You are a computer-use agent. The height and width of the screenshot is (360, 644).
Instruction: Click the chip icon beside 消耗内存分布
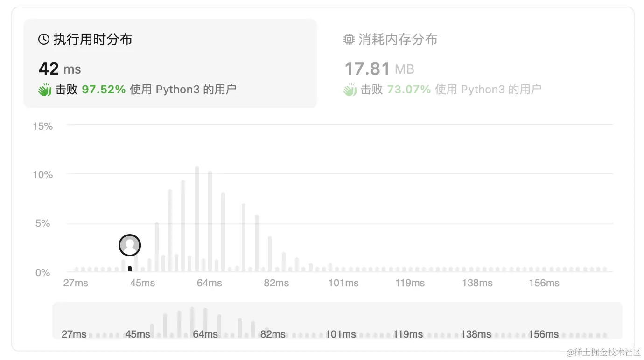(349, 40)
